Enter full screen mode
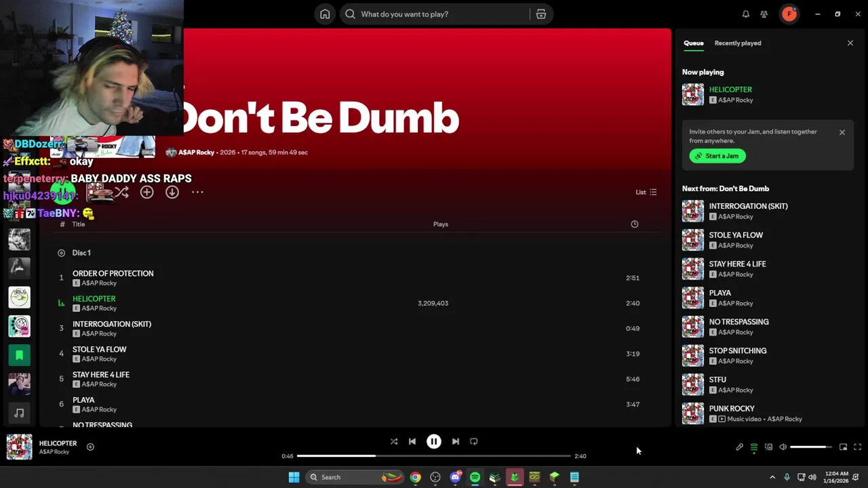 point(857,447)
